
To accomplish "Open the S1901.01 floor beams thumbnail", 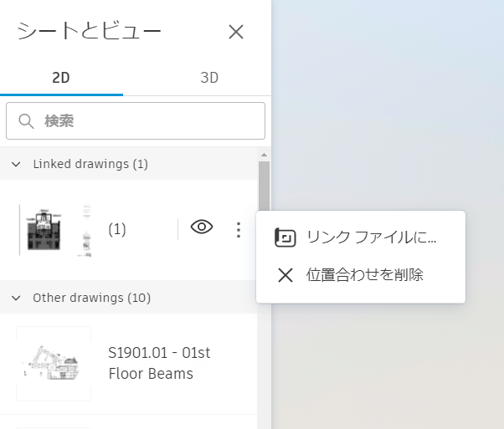I will click(x=54, y=364).
